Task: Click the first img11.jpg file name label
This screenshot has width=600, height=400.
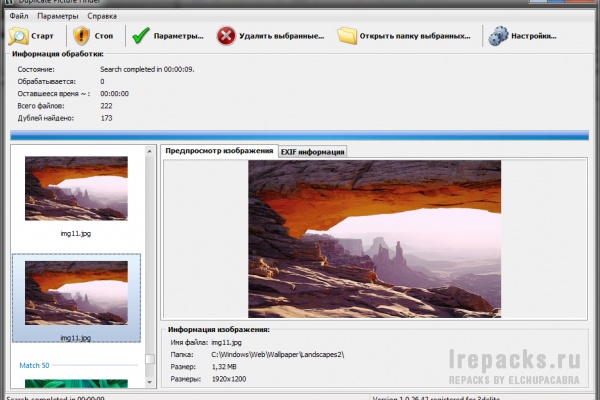Action: point(76,233)
